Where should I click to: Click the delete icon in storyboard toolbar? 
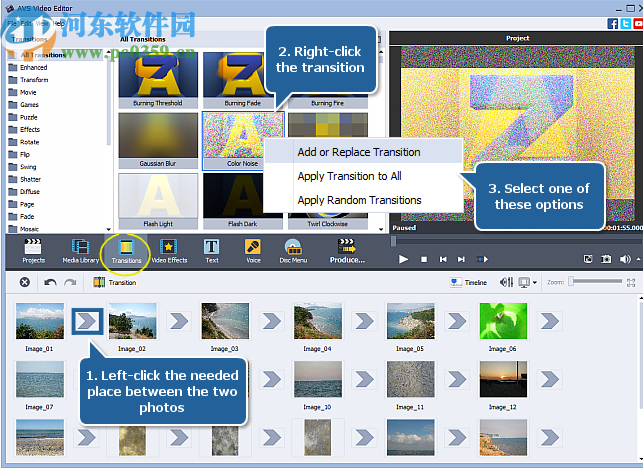tap(25, 282)
